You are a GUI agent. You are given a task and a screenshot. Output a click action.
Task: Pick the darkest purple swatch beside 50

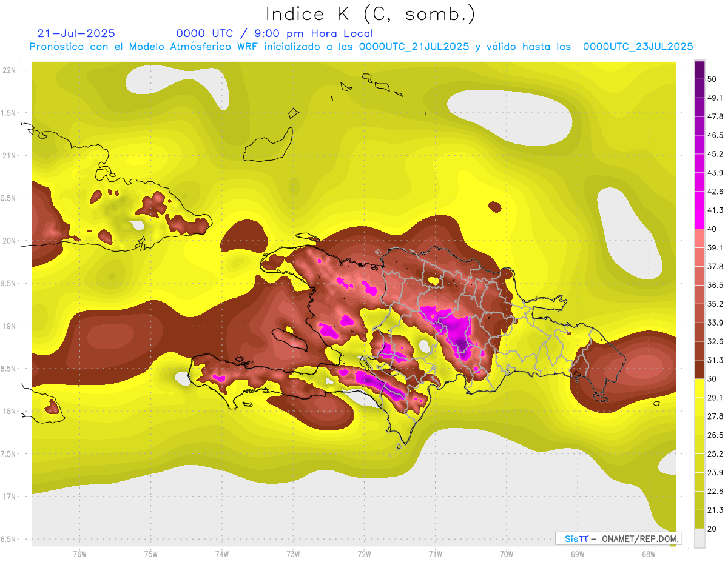pos(699,70)
